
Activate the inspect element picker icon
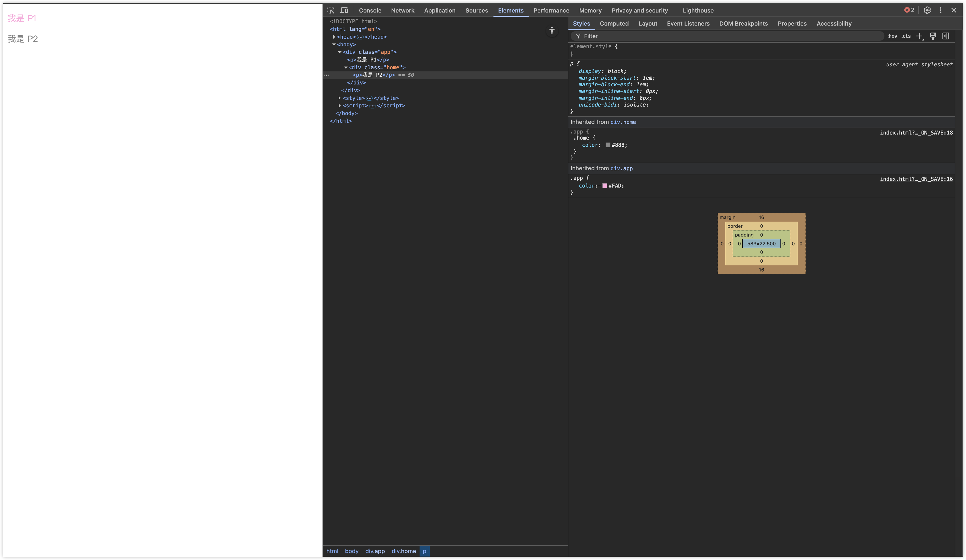pos(331,10)
